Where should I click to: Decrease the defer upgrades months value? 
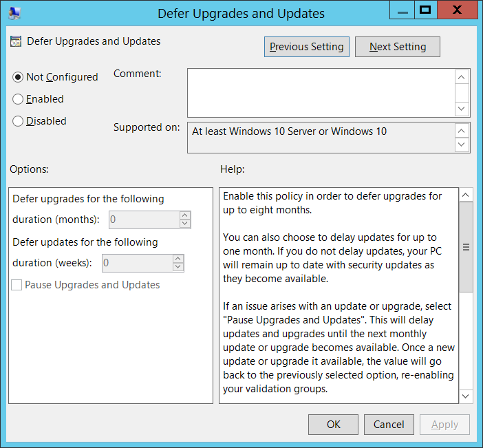(x=184, y=224)
